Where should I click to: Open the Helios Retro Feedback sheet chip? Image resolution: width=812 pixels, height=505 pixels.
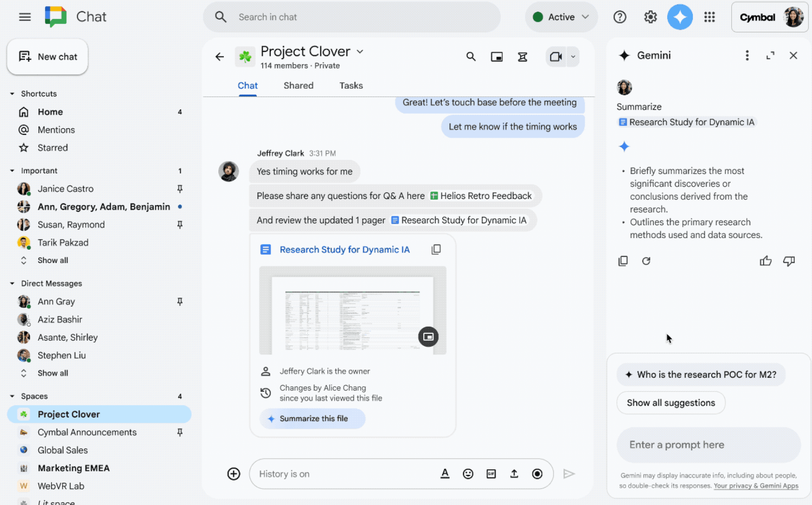(481, 196)
